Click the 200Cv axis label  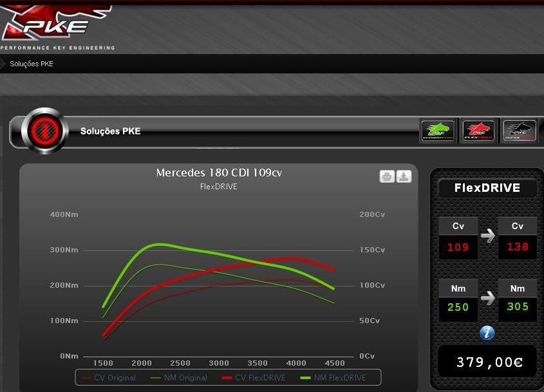pos(372,214)
